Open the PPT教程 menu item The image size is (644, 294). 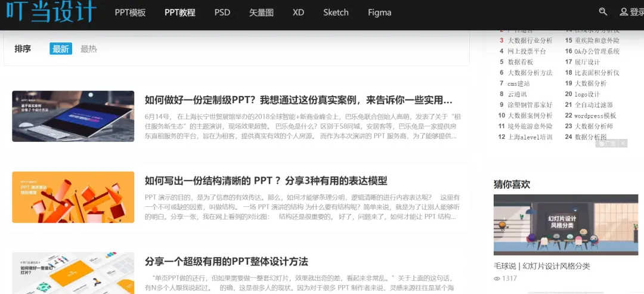(180, 13)
